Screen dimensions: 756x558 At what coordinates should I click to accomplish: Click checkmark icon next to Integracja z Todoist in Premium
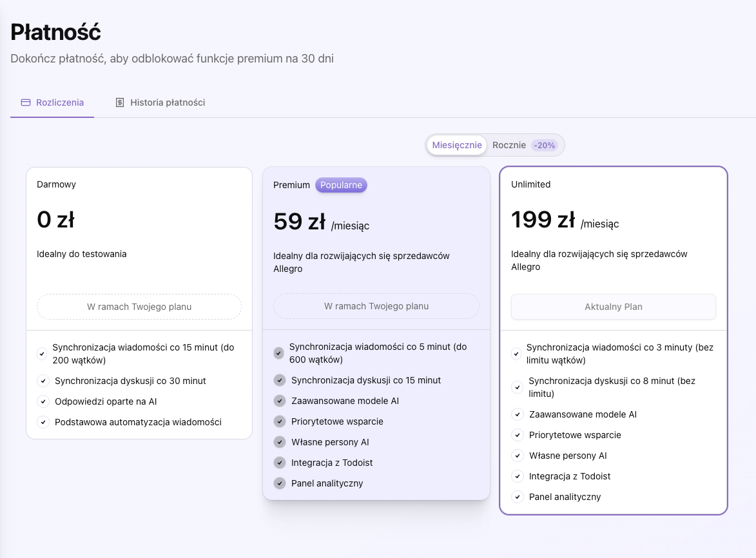[x=279, y=463]
